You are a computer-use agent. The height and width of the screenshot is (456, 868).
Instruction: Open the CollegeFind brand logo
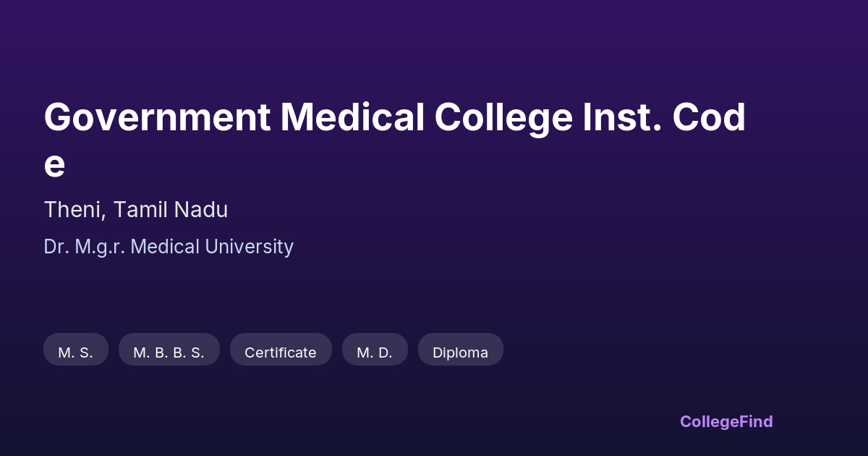click(x=726, y=421)
